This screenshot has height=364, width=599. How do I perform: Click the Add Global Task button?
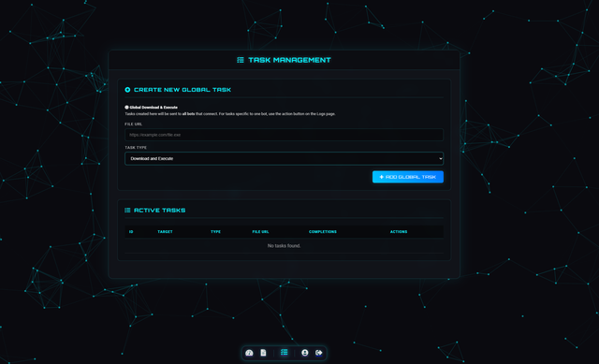408,177
